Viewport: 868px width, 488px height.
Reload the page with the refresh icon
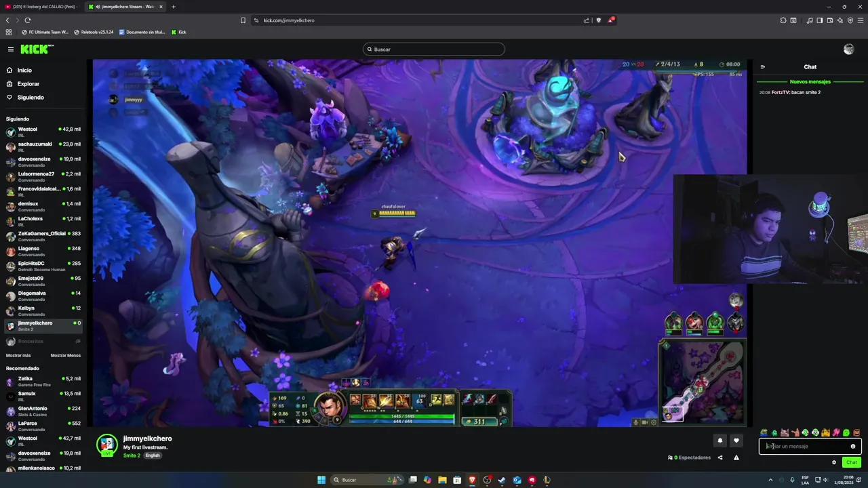[x=27, y=20]
